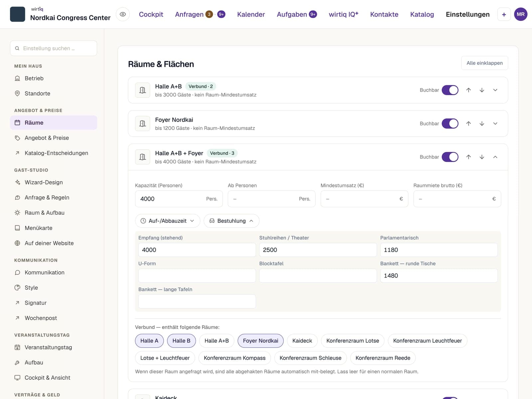Click the eye preview icon in header
Viewport: 532px width, 399px height.
[x=123, y=14]
